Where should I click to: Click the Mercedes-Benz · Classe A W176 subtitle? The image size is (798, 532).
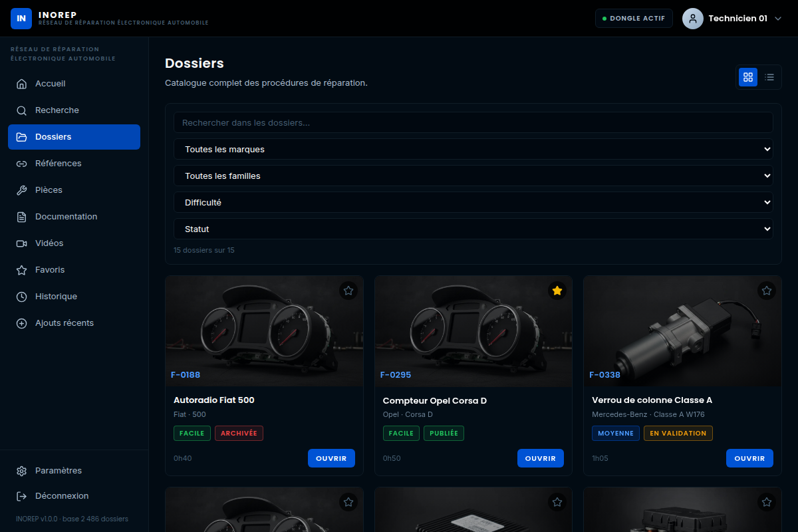pyautogui.click(x=648, y=414)
